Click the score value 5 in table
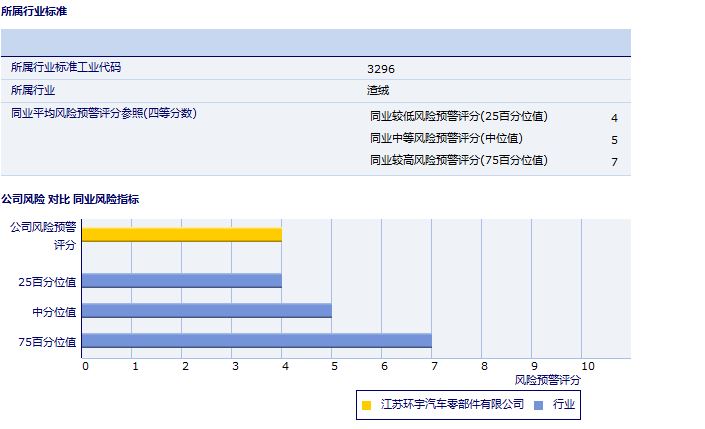This screenshot has height=429, width=705. tap(614, 140)
